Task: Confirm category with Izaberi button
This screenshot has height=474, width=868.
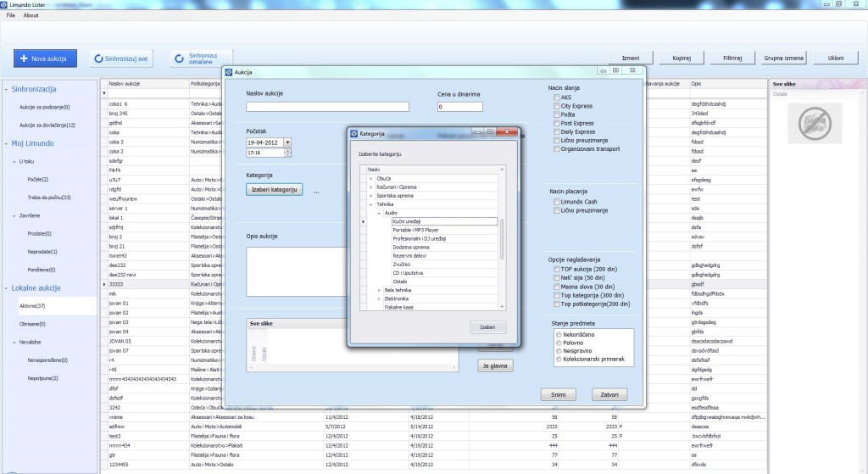Action: point(487,327)
